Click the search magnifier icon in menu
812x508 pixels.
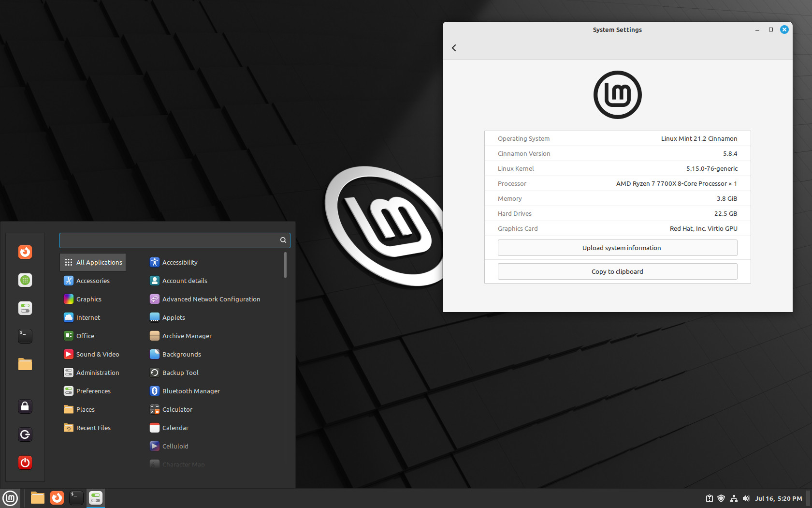pos(283,240)
